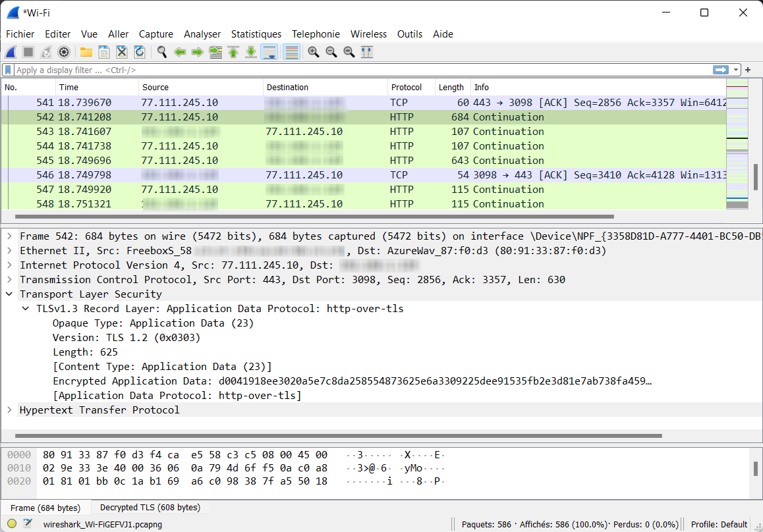Click the packet details horizontal scrollbar

(338, 436)
